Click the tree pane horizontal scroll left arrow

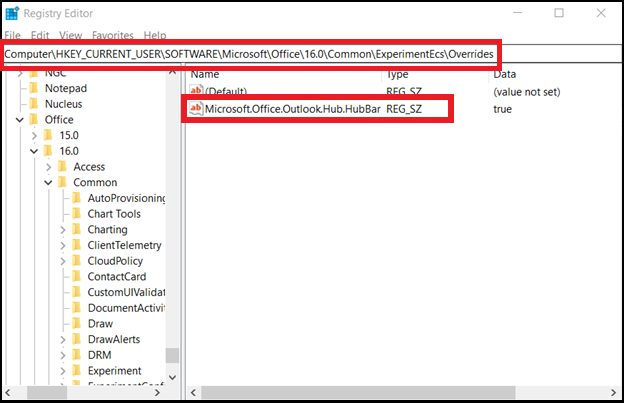point(8,393)
